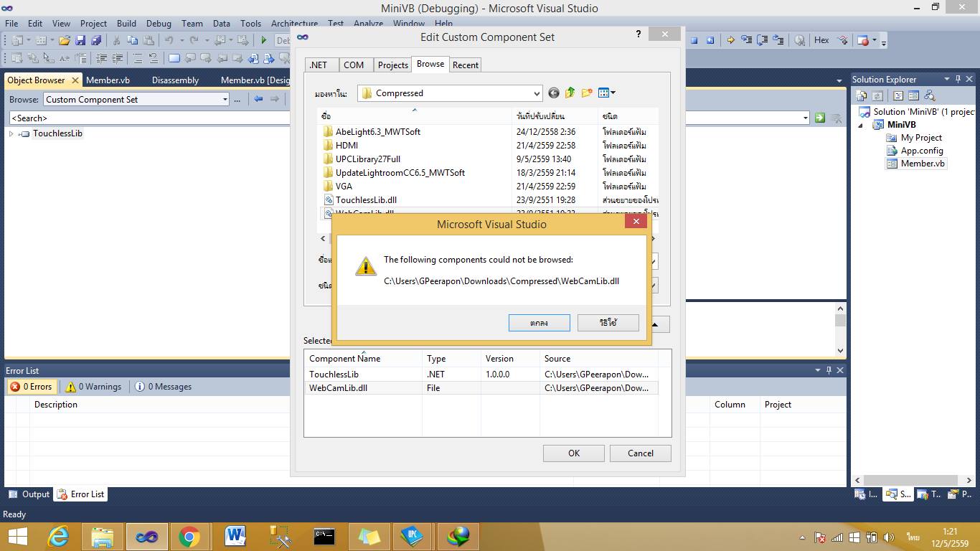Click the ตกลง button in error dialog
Screen dimensions: 980x551
(x=539, y=323)
